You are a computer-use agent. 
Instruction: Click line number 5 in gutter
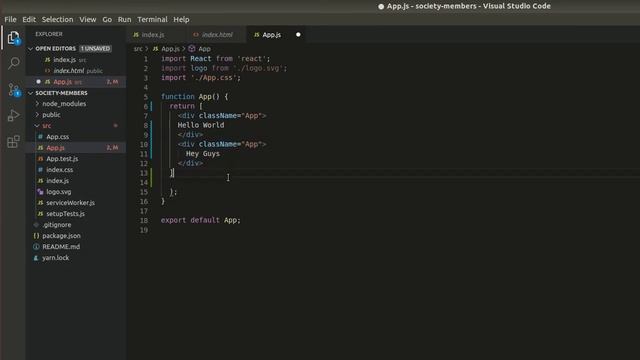tap(145, 97)
